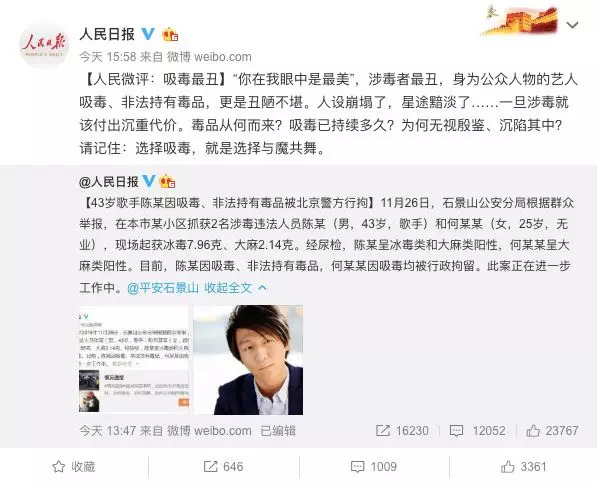Screen dimensions: 597x484
Task: Favorite this post with 收藏 star
Action: coord(73,466)
